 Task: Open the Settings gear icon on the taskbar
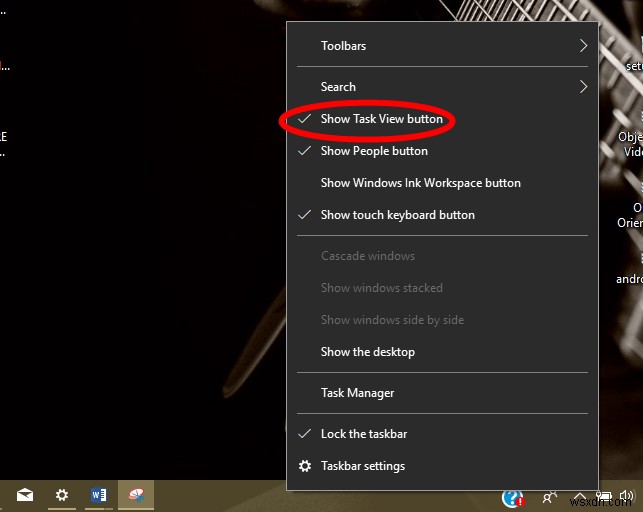(x=62, y=495)
